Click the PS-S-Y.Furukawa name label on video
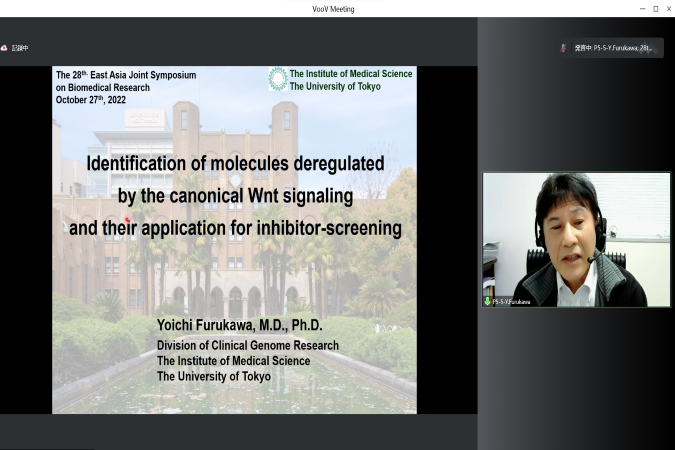 click(511, 302)
